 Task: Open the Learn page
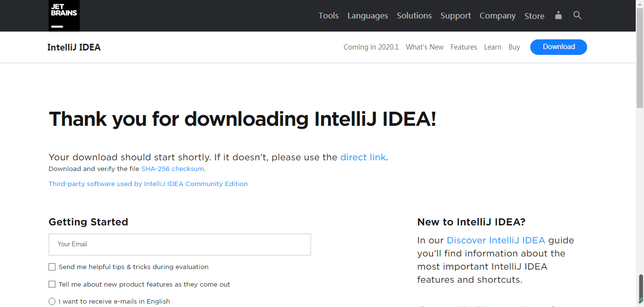point(492,47)
